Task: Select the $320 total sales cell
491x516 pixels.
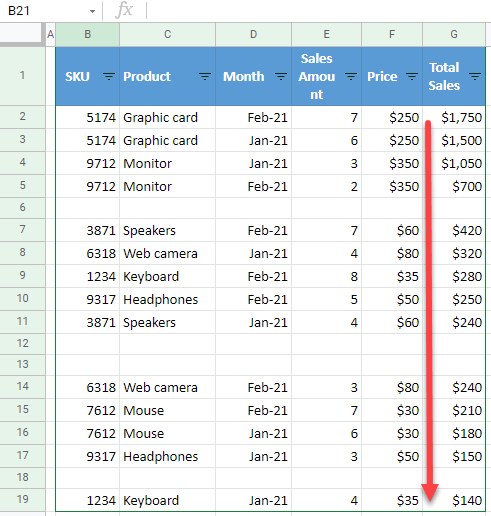Action: [454, 253]
